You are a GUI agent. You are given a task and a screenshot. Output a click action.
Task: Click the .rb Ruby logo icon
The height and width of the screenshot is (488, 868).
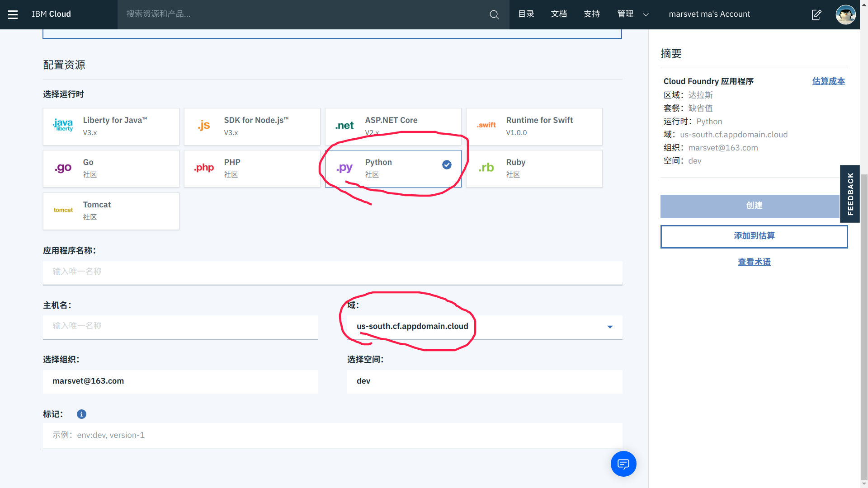point(486,168)
